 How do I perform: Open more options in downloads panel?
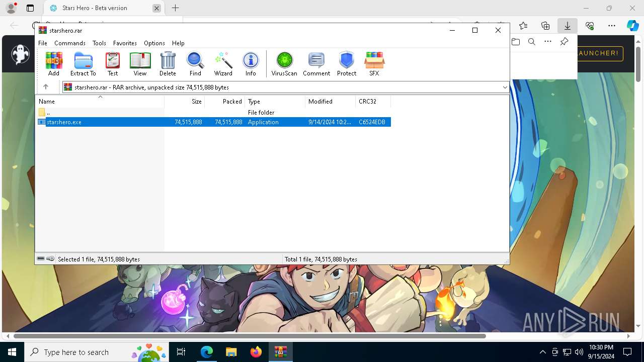[548, 42]
